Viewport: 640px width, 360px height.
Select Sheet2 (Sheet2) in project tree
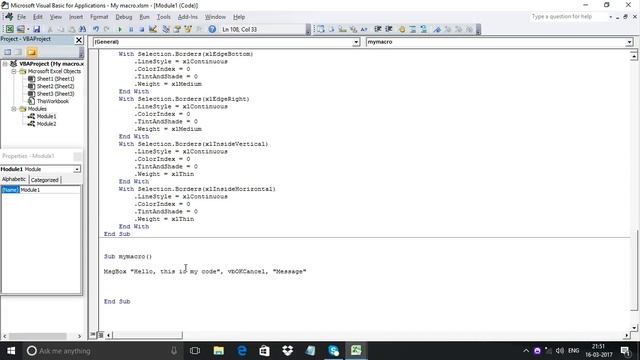[56, 87]
